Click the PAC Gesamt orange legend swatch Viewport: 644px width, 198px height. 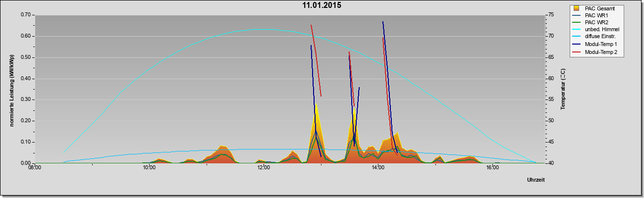[577, 8]
